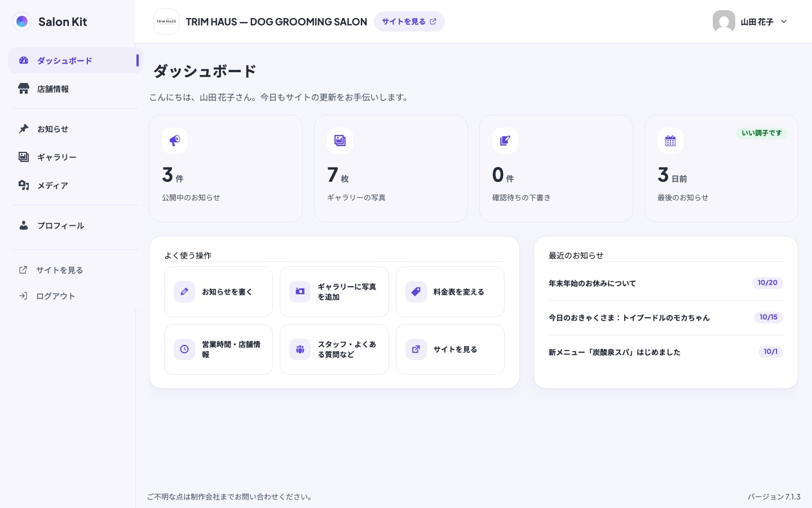Click the 10/1 date badge
The image size is (812, 508).
pos(771,352)
